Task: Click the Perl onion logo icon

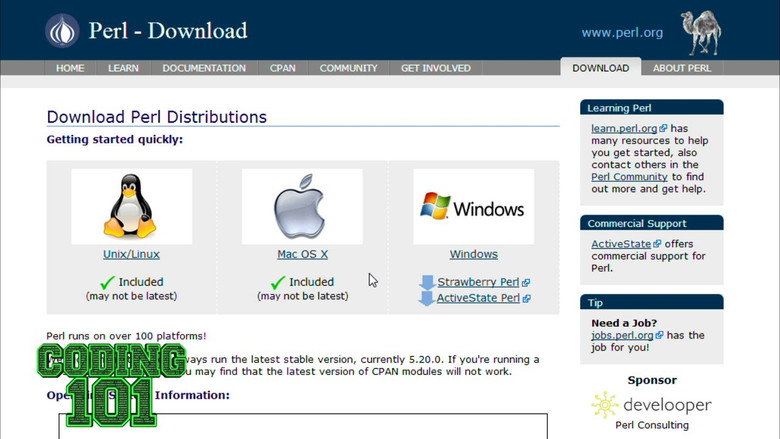Action: [61, 31]
